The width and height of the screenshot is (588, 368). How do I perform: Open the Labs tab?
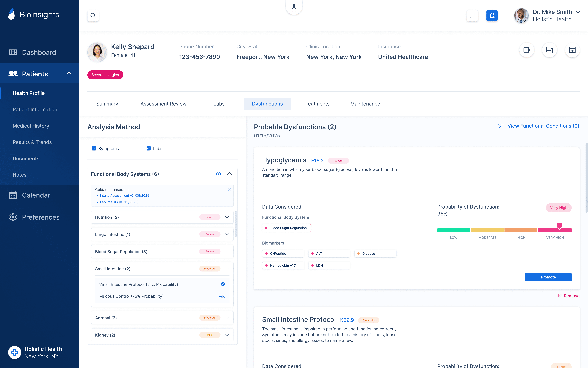tap(219, 104)
